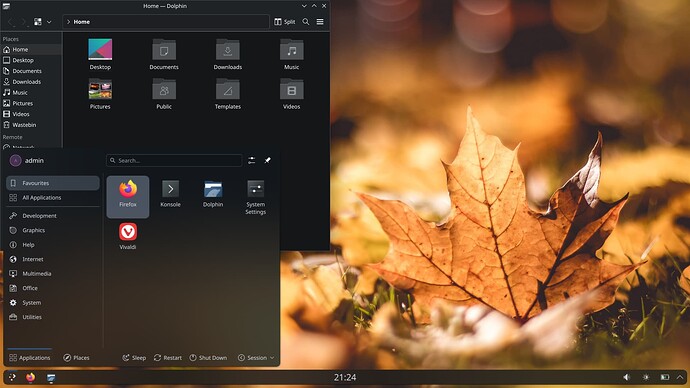Go back in Dolphin's navigation
This screenshot has height=388, width=690.
[11, 22]
